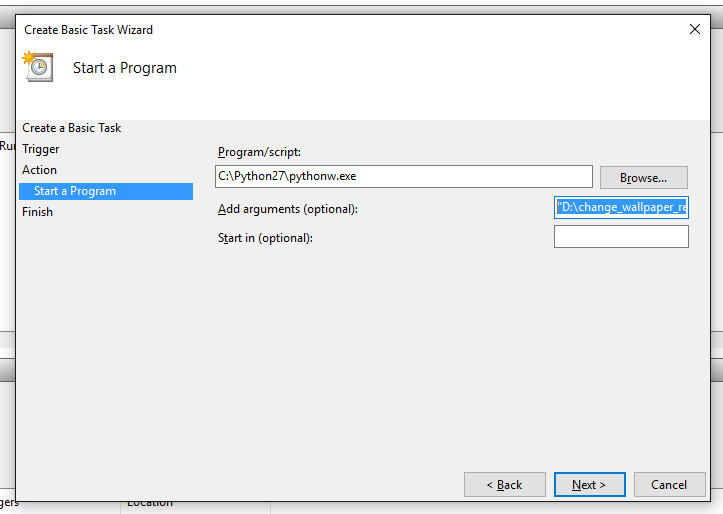The width and height of the screenshot is (723, 514).
Task: Click the Add arguments input field
Action: (621, 207)
